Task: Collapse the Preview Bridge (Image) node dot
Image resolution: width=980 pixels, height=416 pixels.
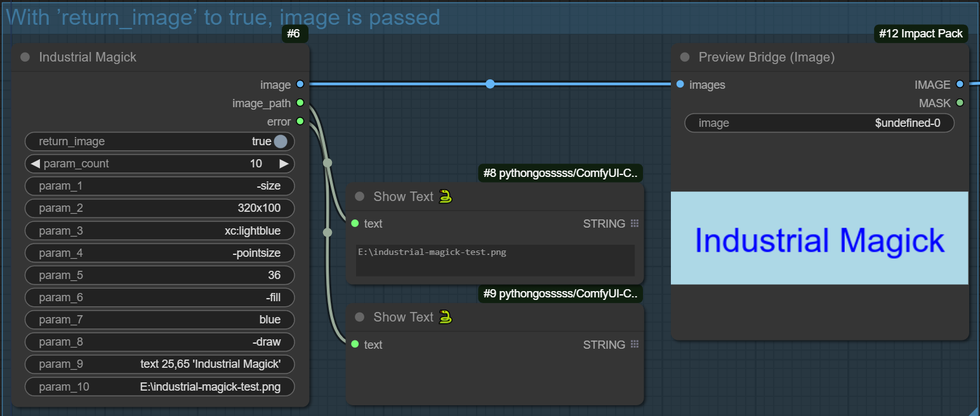Action: click(x=685, y=57)
